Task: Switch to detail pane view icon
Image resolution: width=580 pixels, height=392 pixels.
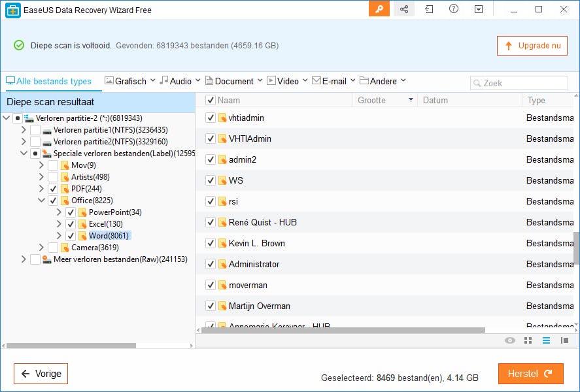Action: (564, 340)
